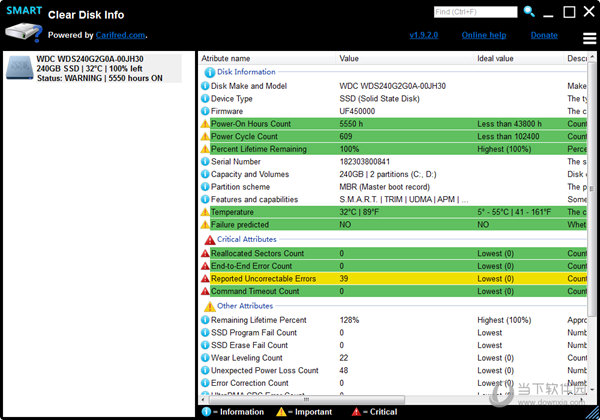Click info icon beside Remaining Lifetime Percent

205,320
